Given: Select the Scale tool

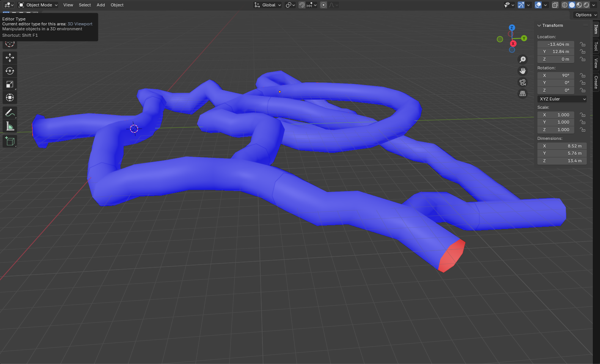Looking at the screenshot, I should 10,84.
